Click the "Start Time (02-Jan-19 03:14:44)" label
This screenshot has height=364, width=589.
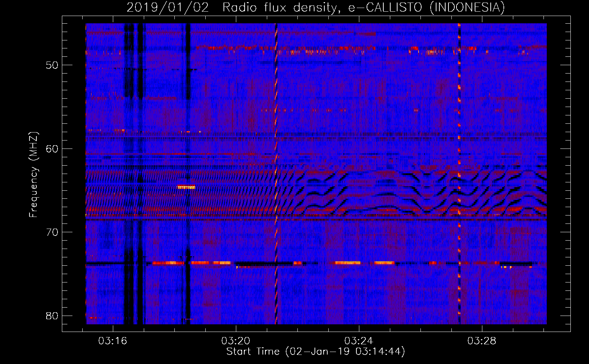coord(316,352)
